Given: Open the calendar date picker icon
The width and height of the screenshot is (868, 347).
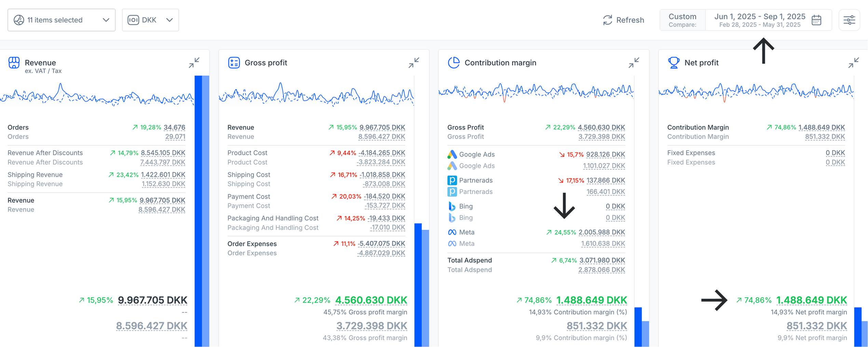Looking at the screenshot, I should [x=816, y=20].
